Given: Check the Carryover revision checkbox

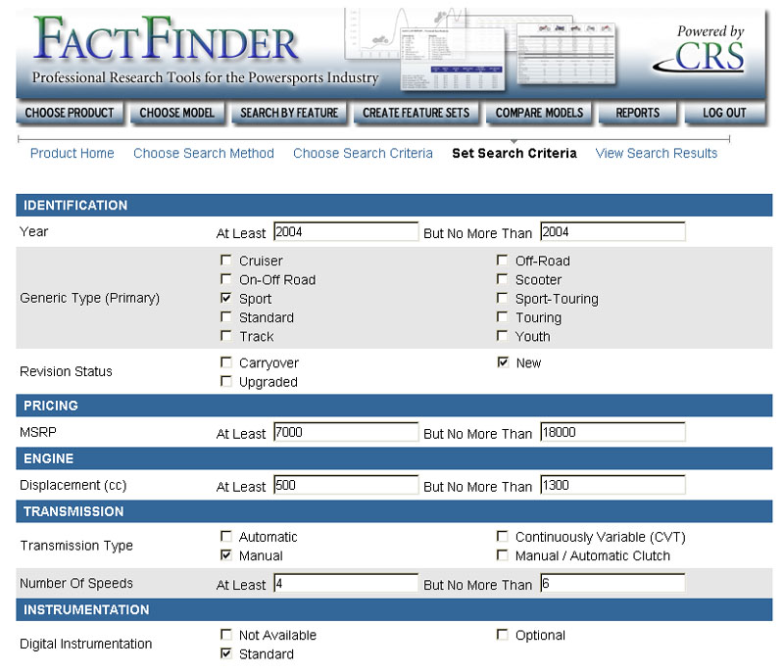Looking at the screenshot, I should pos(226,362).
